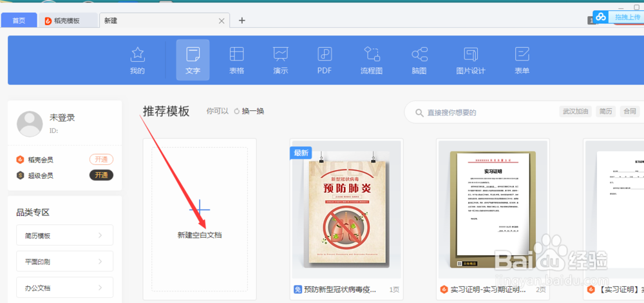Expand the 平面印刷 category
The height and width of the screenshot is (303, 644).
(x=64, y=262)
